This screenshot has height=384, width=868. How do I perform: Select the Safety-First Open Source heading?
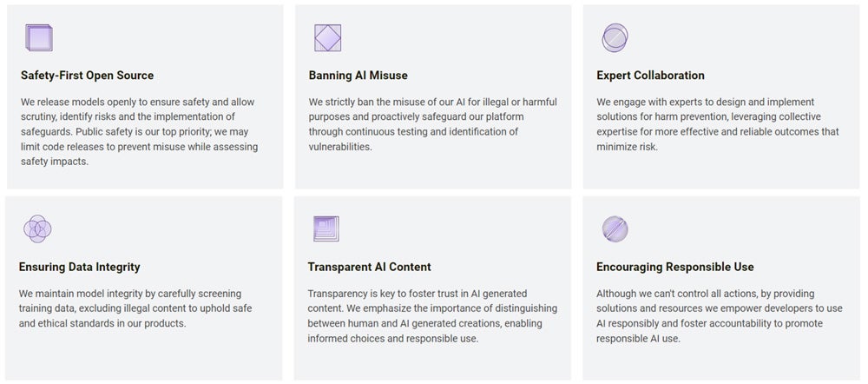click(88, 76)
